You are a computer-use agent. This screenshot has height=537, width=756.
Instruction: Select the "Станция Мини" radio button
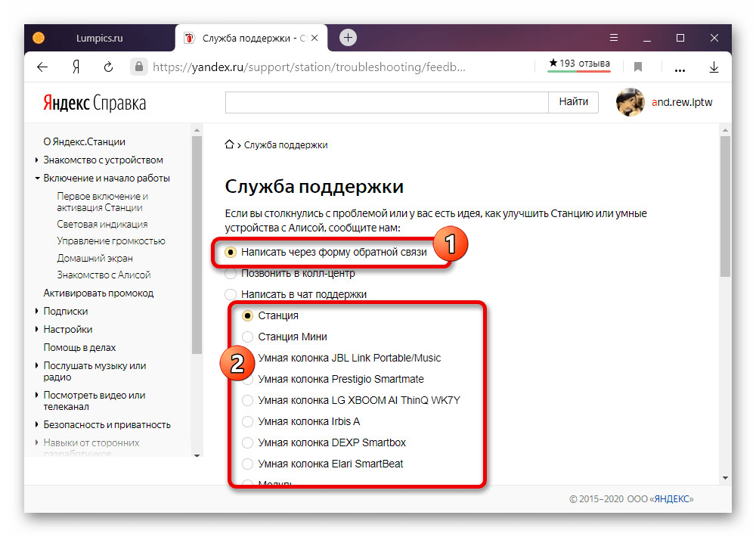[247, 337]
